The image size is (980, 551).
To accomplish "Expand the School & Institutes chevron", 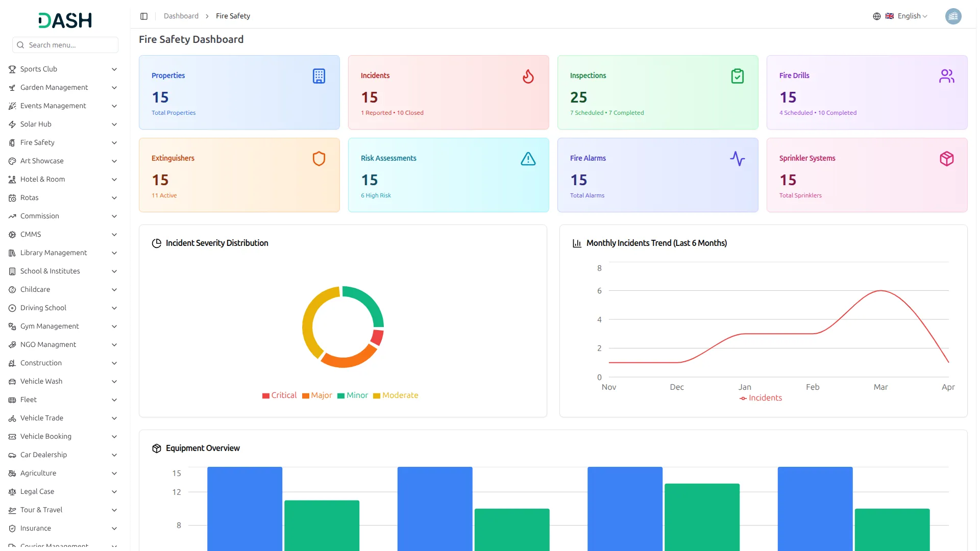I will [114, 271].
